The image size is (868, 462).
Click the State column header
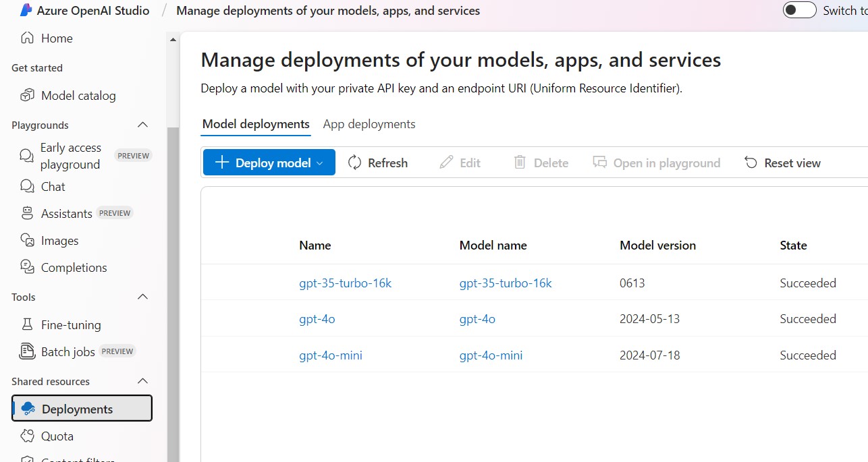tap(793, 245)
